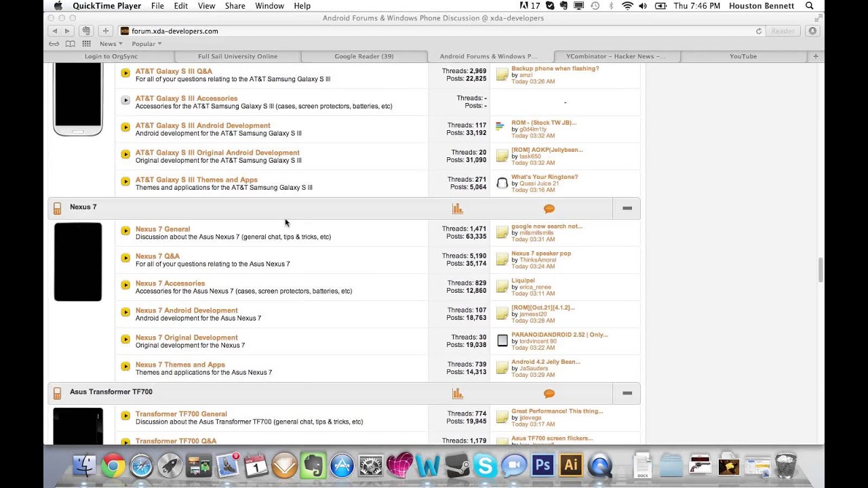The width and height of the screenshot is (868, 488).
Task: Click the AT&T Galaxy S III Accessories gray status icon
Action: click(x=125, y=100)
